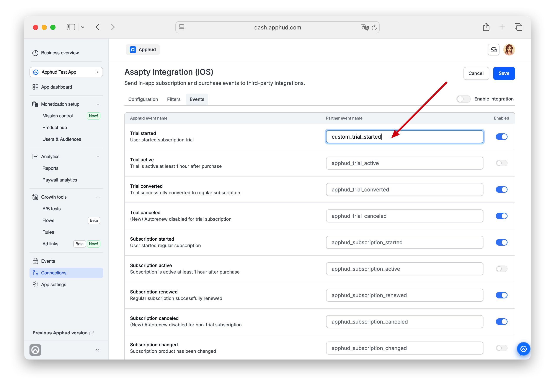Click the apphud_trial_converted field
This screenshot has height=392, width=555.
coord(405,190)
